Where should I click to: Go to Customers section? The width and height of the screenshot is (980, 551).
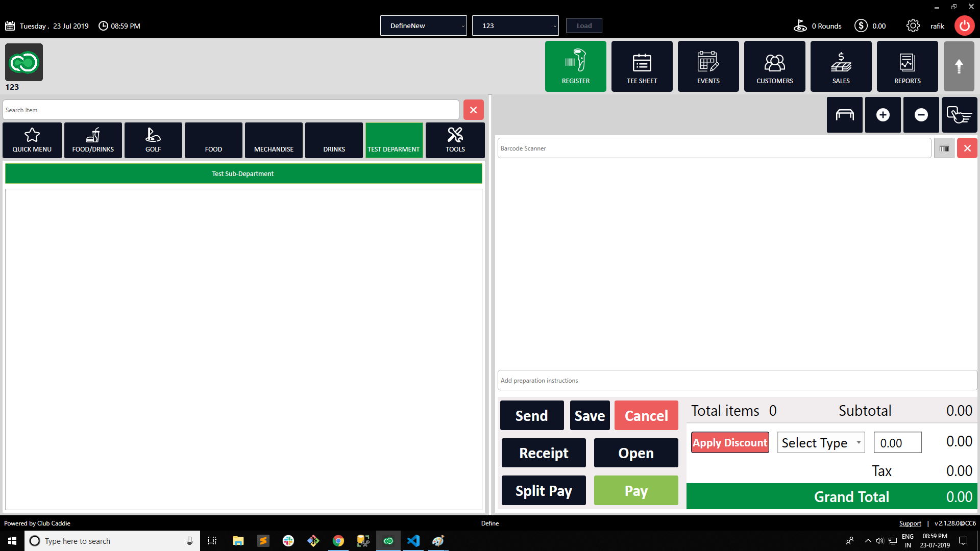click(x=774, y=66)
